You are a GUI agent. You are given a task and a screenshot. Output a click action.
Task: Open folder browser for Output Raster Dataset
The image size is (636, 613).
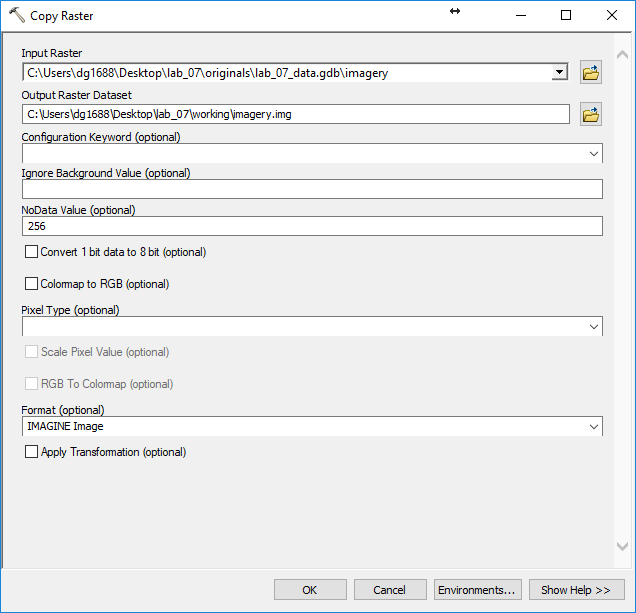(591, 114)
